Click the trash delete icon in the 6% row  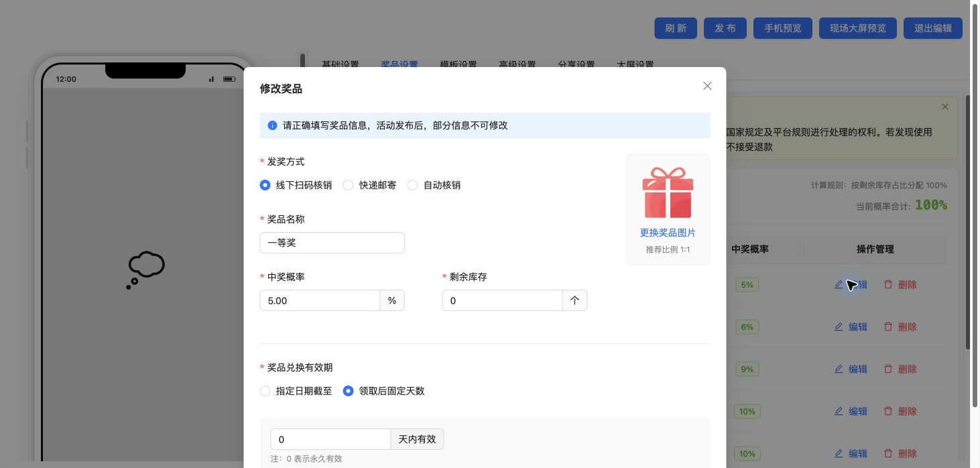888,327
